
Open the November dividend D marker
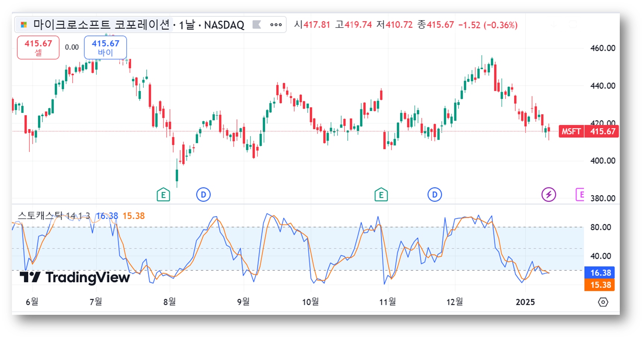click(x=435, y=194)
